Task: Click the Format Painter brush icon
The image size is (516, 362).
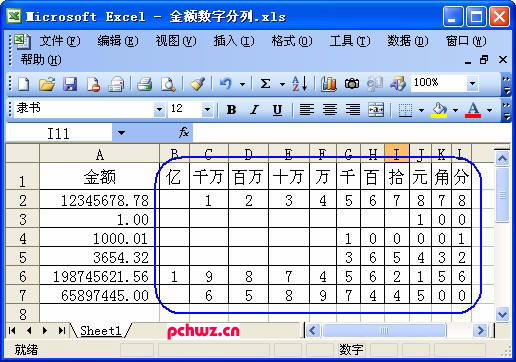Action: [x=197, y=84]
